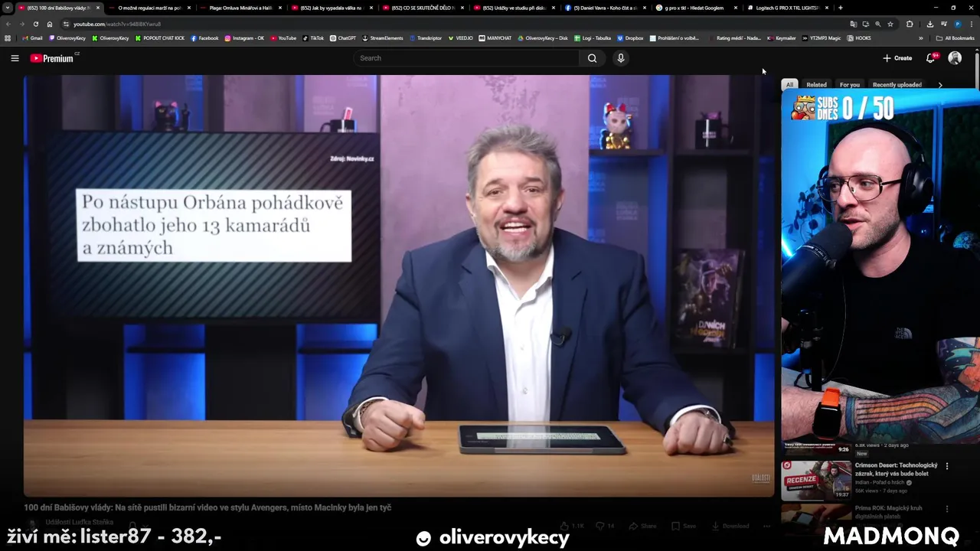The width and height of the screenshot is (980, 551).
Task: Pause the playing video by clicking it
Action: click(x=399, y=285)
